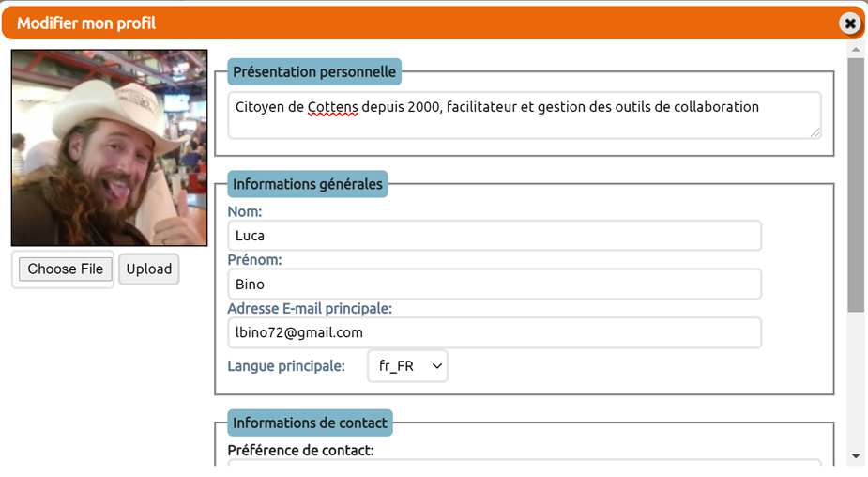Screen dimensions: 868x477
Task: Click the Prénom field containing Bino
Action: (494, 285)
